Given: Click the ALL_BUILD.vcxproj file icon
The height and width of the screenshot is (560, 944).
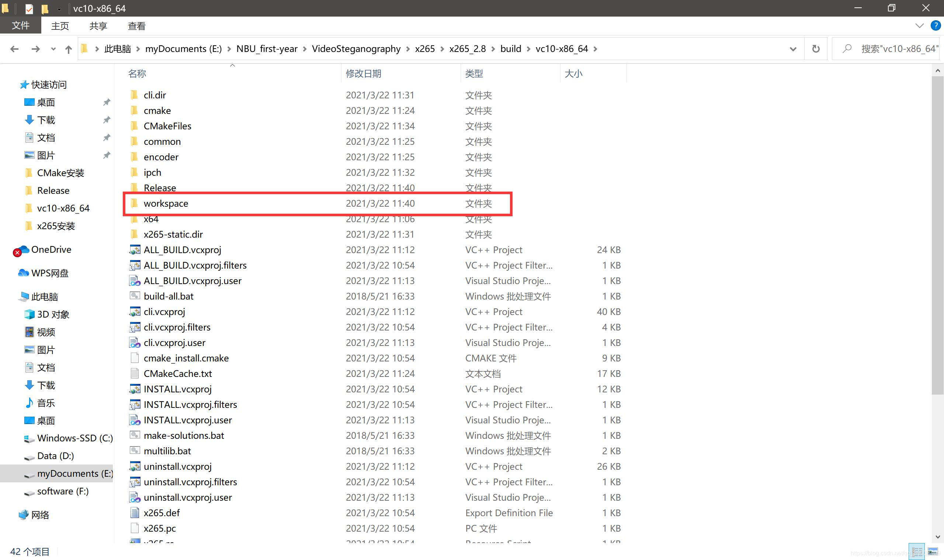Looking at the screenshot, I should [135, 250].
